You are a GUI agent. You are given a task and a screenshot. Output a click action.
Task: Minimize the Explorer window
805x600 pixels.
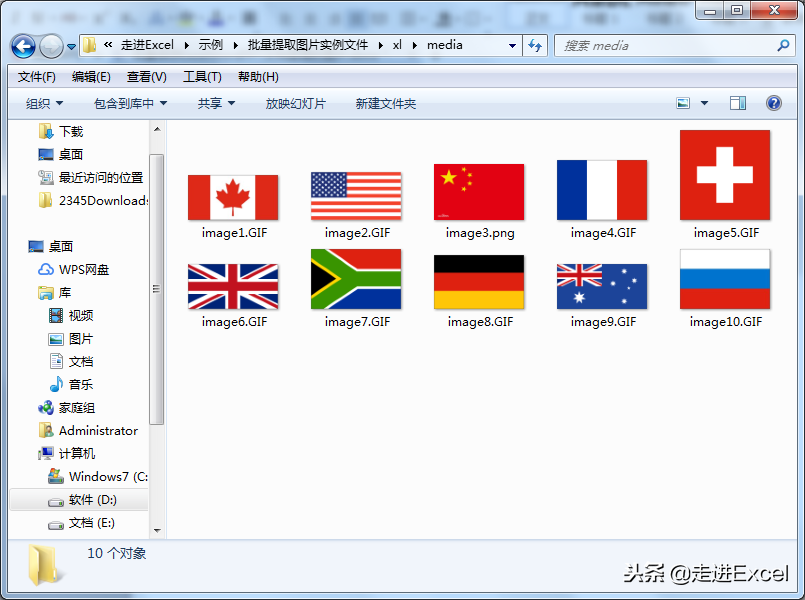(710, 10)
